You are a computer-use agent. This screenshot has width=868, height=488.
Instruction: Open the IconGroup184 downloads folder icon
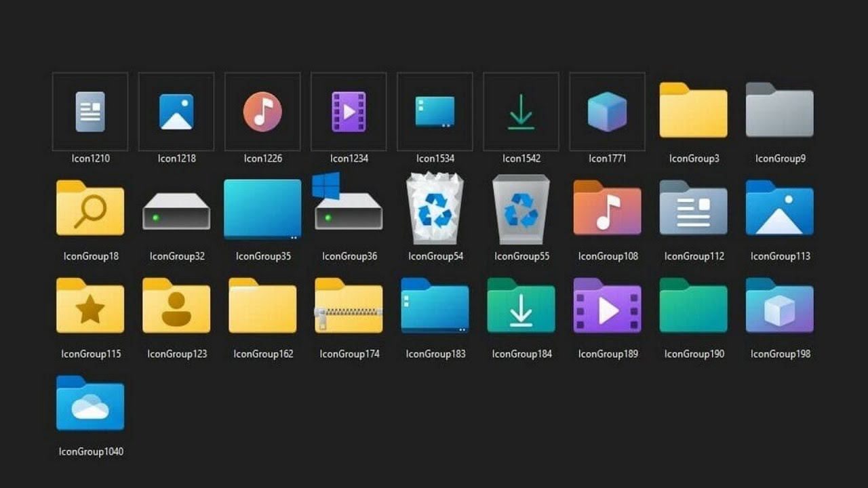pos(521,305)
